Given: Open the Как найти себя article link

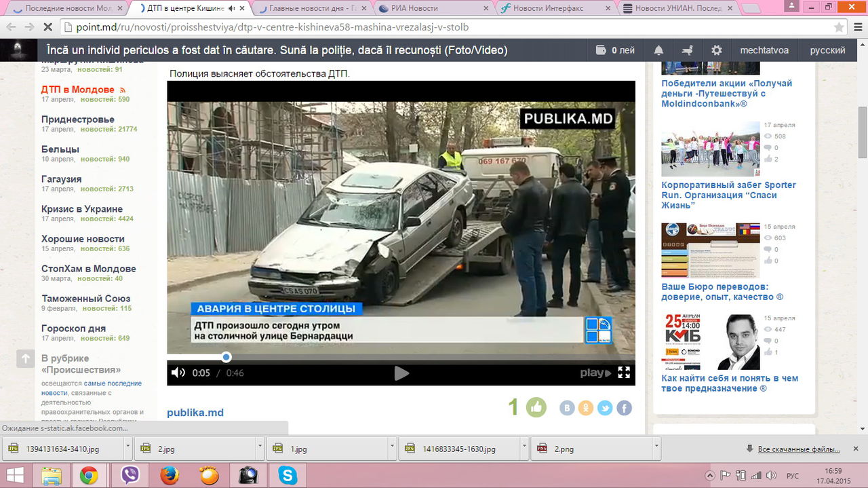Looking at the screenshot, I should click(x=730, y=383).
